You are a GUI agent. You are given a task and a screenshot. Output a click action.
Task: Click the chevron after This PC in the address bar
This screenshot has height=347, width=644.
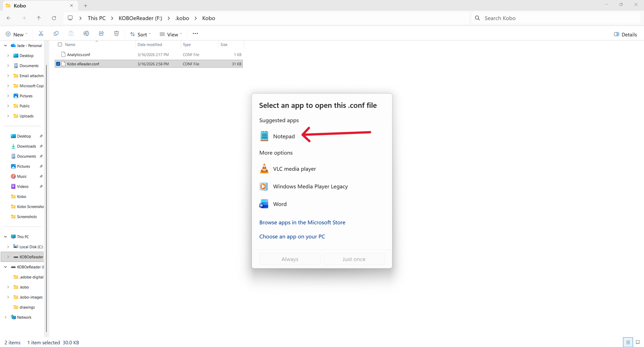point(112,18)
